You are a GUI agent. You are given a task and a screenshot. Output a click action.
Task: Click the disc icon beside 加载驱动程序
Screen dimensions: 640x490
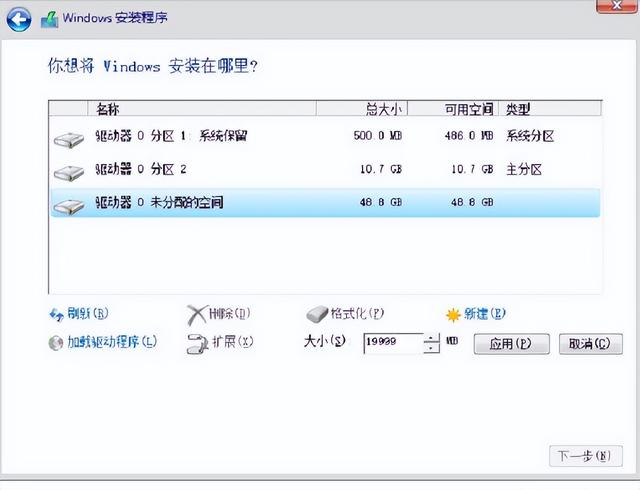coord(56,343)
